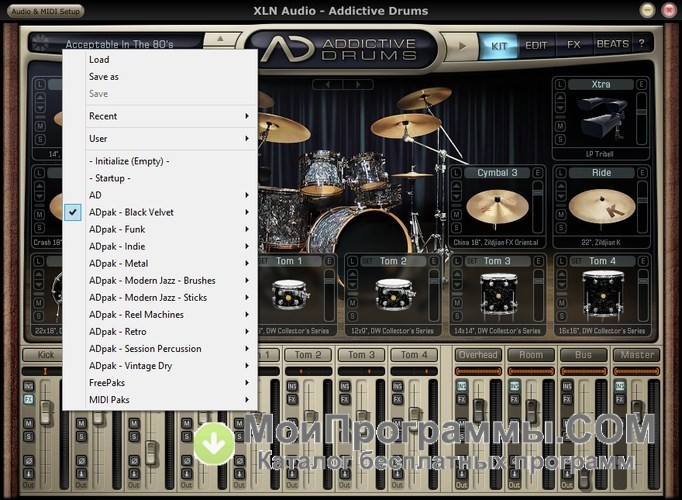682x500 pixels.
Task: Click the Kick channel volume fader
Action: pos(46,413)
